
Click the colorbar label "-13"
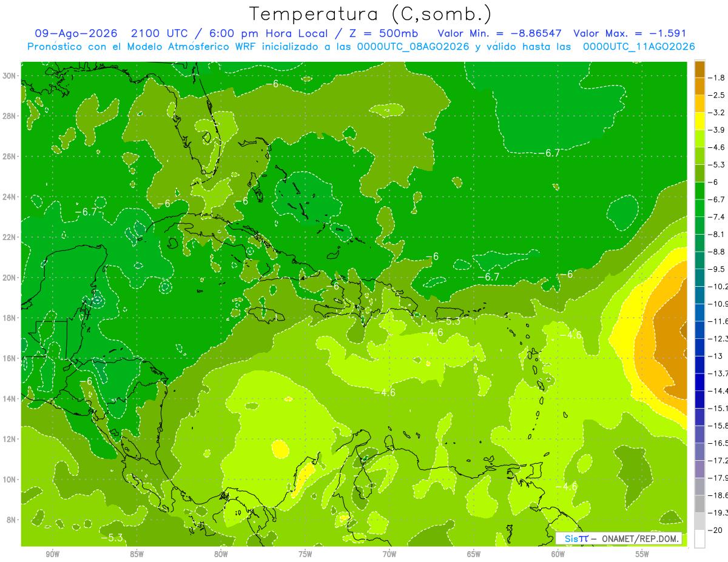pyautogui.click(x=715, y=356)
